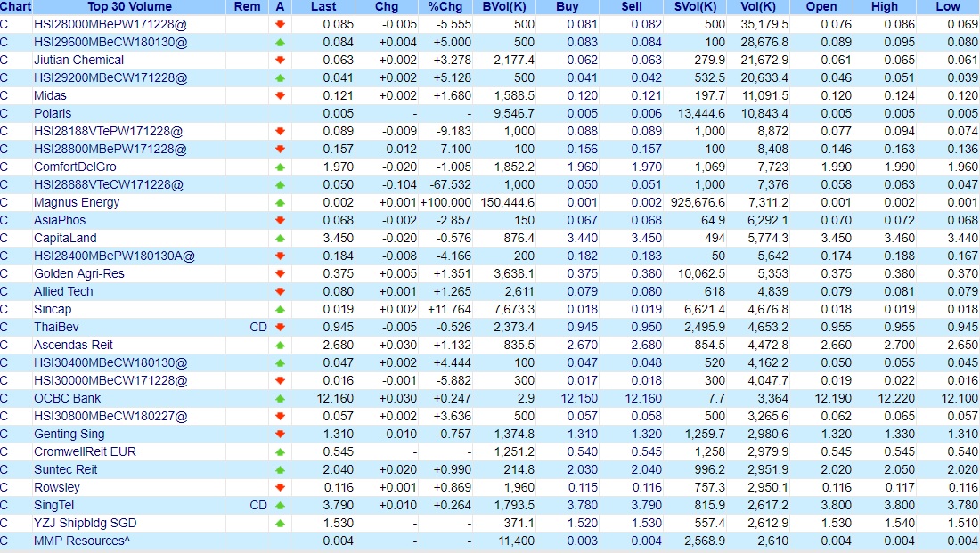Image resolution: width=980 pixels, height=553 pixels.
Task: Open the Jiutian Chemical stock link
Action: coord(78,60)
